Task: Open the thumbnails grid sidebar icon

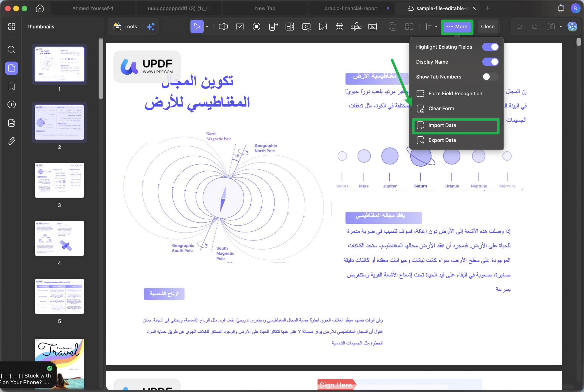Action: pos(11,26)
